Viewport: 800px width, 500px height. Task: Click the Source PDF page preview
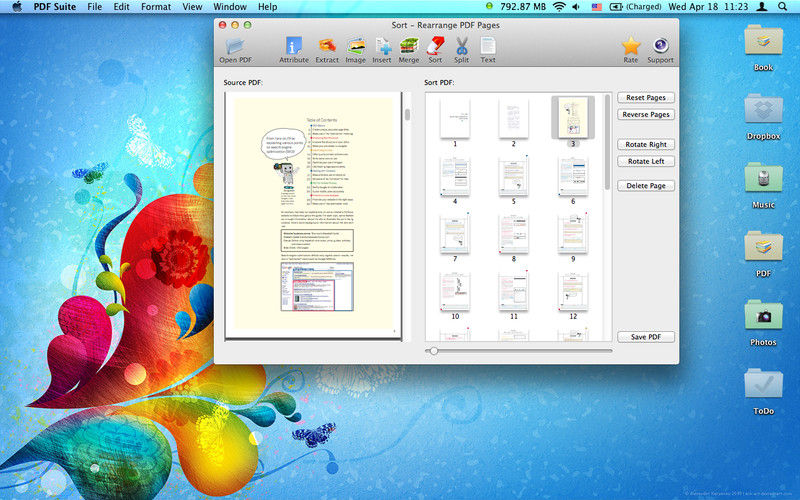pyautogui.click(x=313, y=215)
